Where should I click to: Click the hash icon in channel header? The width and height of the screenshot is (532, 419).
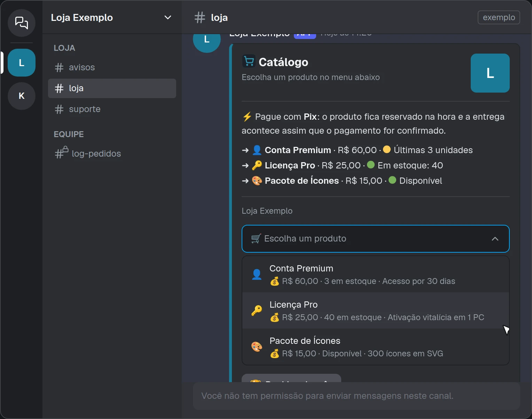point(200,17)
